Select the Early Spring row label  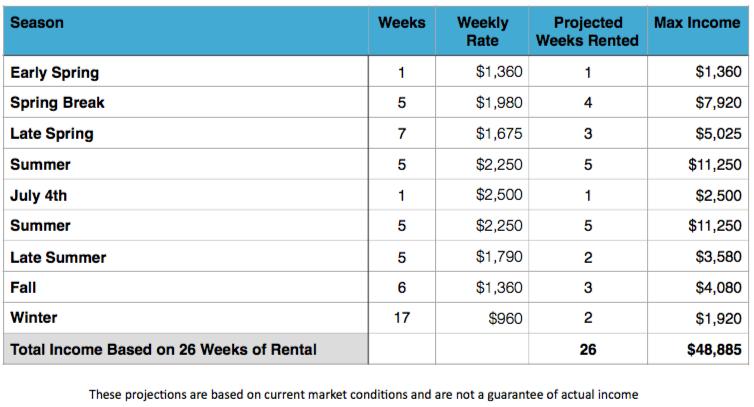[54, 72]
